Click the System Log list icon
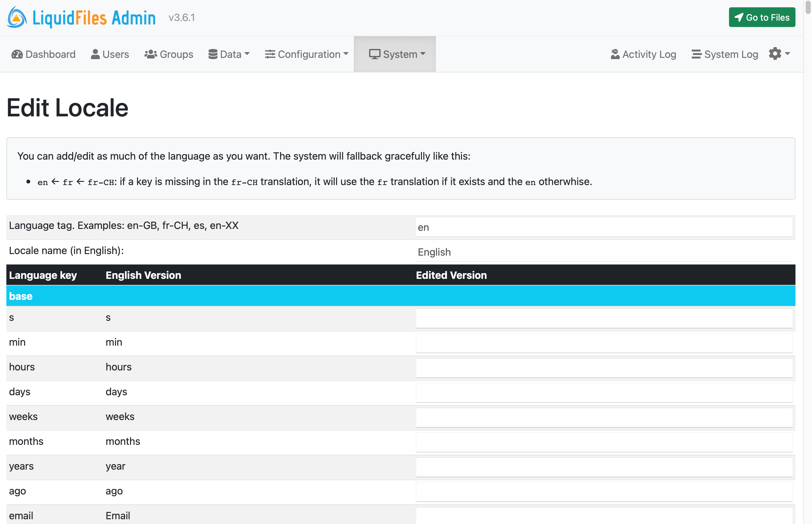This screenshot has height=524, width=812. tap(696, 54)
